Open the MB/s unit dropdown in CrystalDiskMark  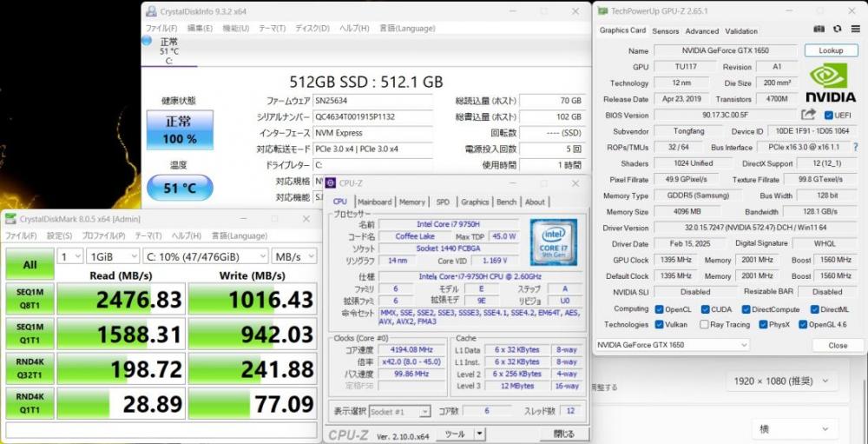click(294, 256)
